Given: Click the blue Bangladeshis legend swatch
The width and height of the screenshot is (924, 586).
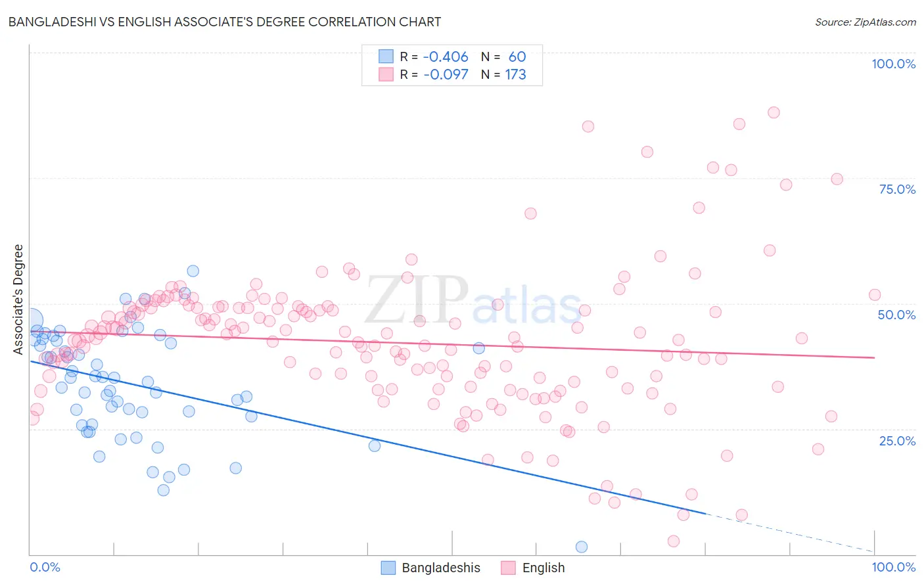Looking at the screenshot, I should pyautogui.click(x=388, y=568).
